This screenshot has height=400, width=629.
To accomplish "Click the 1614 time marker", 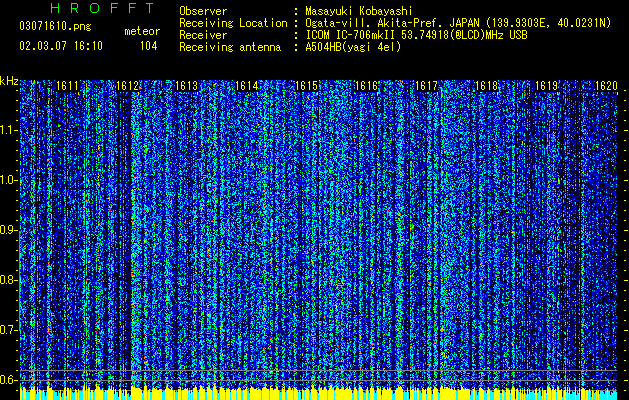I will click(x=247, y=86).
